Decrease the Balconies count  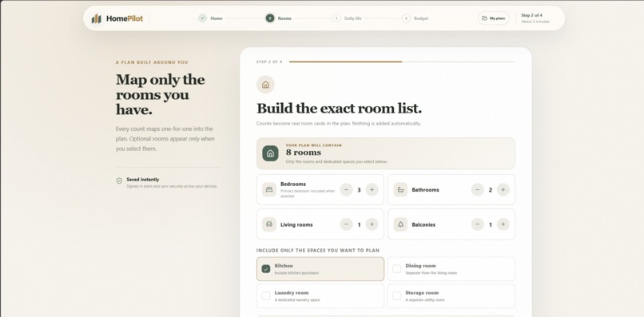tap(477, 224)
